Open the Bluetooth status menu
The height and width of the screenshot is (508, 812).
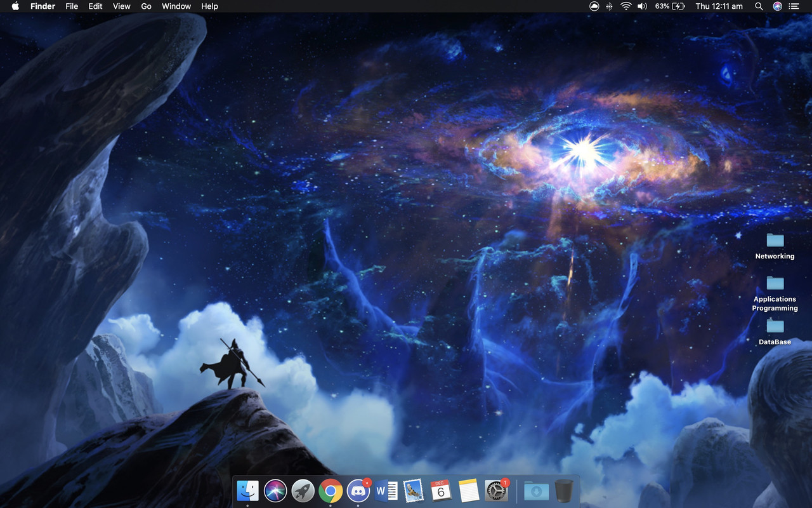[610, 6]
